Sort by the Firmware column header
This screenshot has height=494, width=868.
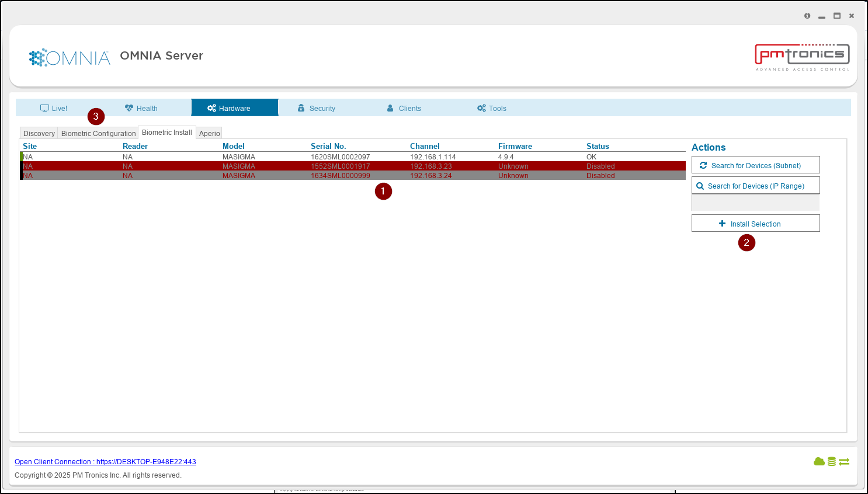pos(515,146)
